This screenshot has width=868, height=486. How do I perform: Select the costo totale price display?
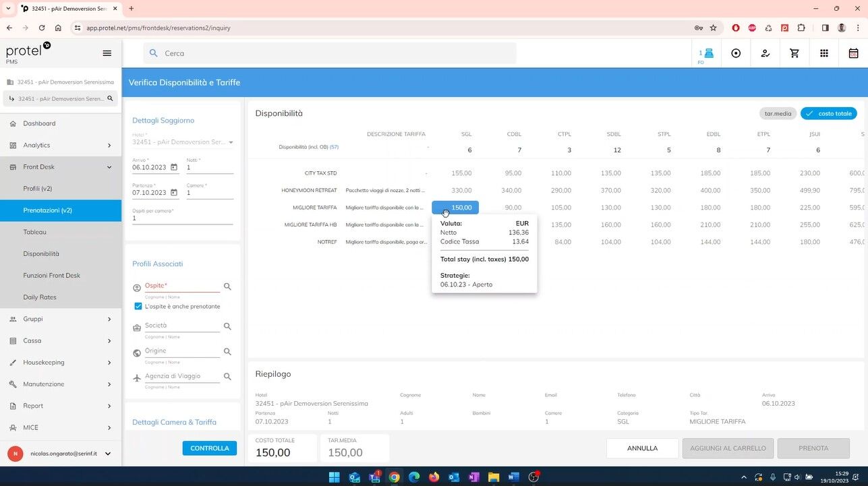828,113
